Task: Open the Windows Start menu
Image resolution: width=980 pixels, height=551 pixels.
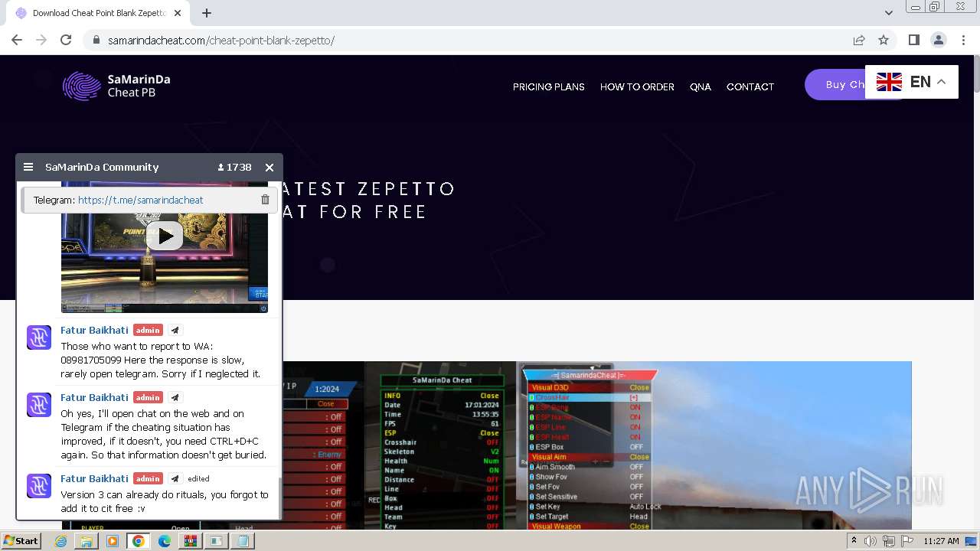Action: coord(21,540)
